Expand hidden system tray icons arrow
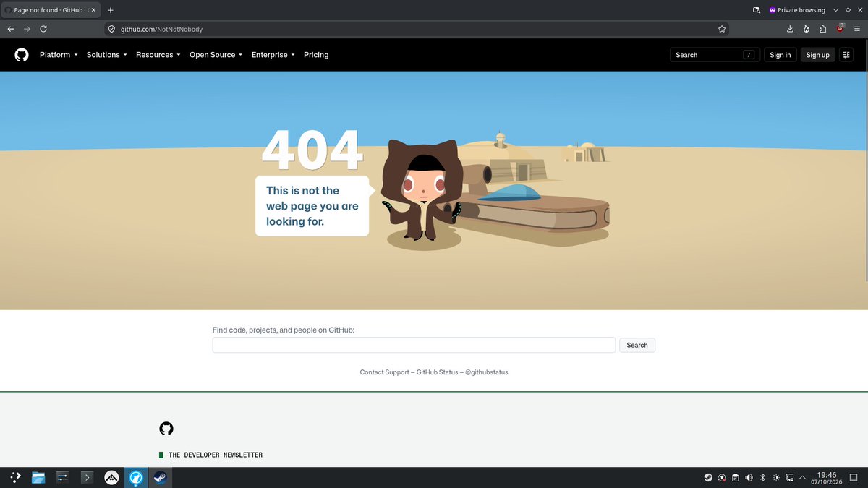Image resolution: width=868 pixels, height=488 pixels. pos(802,477)
